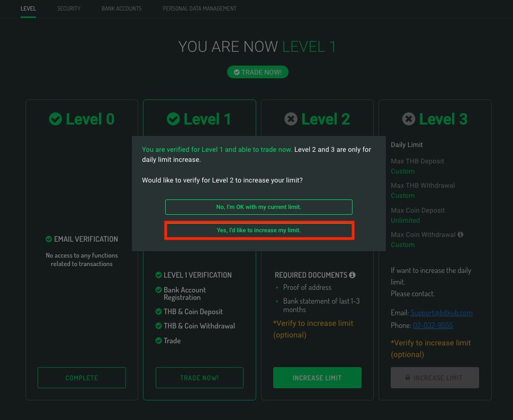Screen dimensions: 513x420
Task: Open the Bank Accounts tab
Action: coord(121,8)
